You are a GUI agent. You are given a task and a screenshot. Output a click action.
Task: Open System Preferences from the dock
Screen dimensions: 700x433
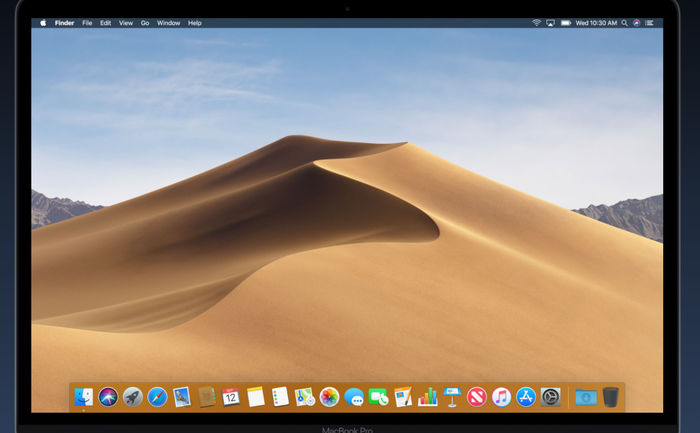click(550, 397)
